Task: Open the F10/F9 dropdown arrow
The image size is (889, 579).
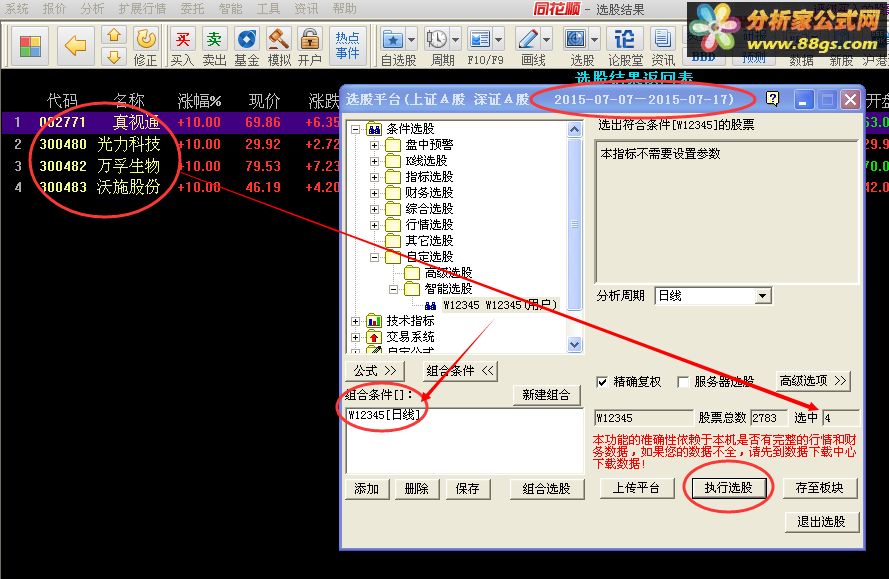Action: tap(498, 40)
